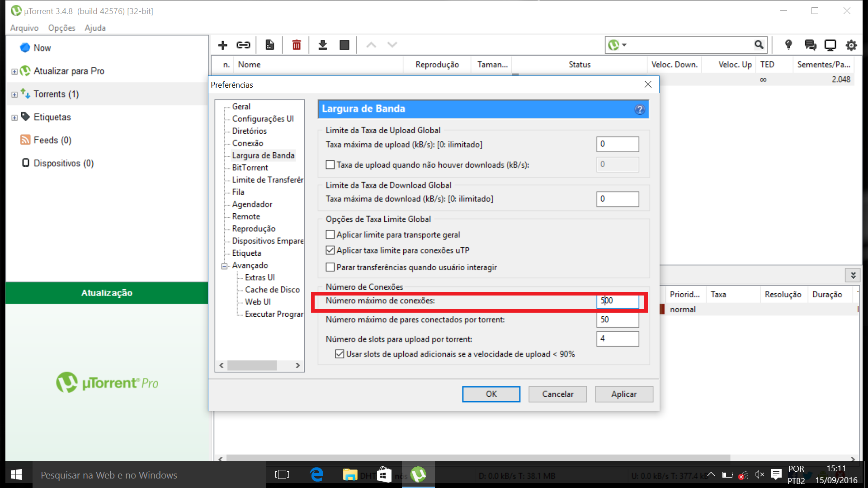
Task: Close the Preferências dialog
Action: click(x=648, y=84)
